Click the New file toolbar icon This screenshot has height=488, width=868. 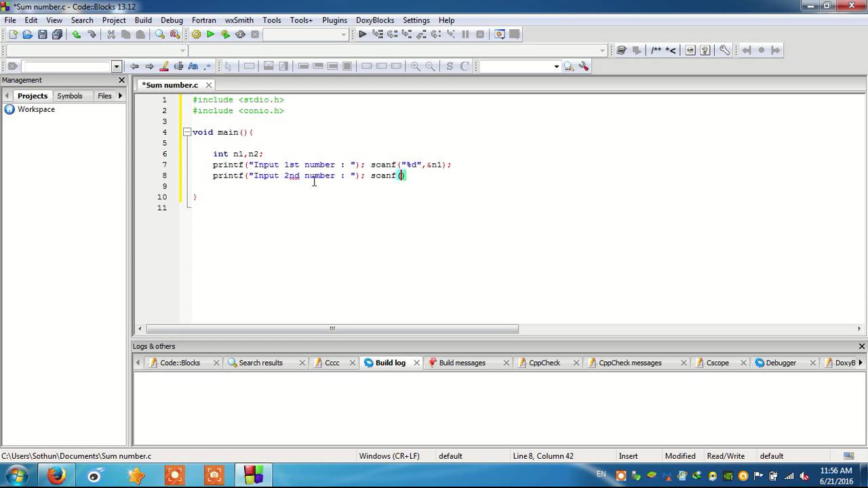click(x=13, y=35)
